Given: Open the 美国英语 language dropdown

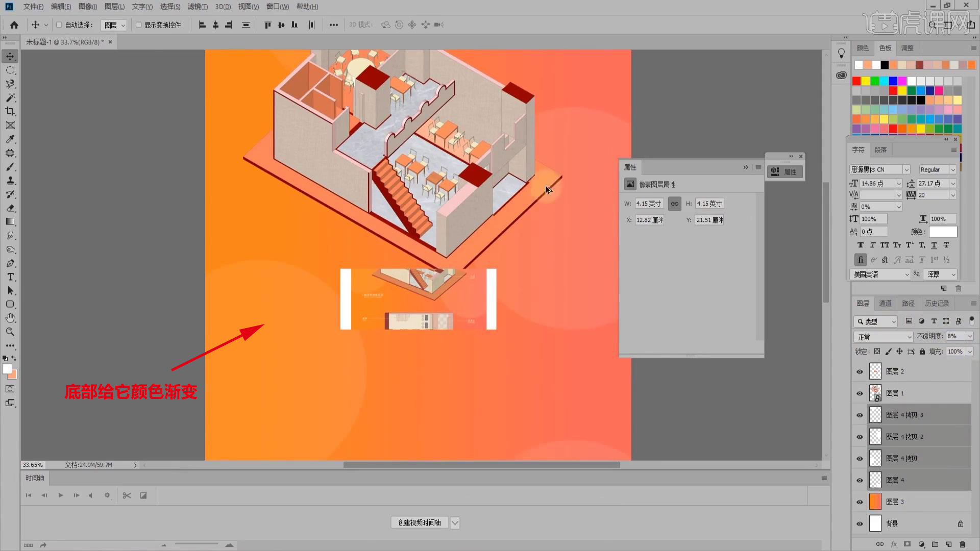Looking at the screenshot, I should pyautogui.click(x=880, y=274).
